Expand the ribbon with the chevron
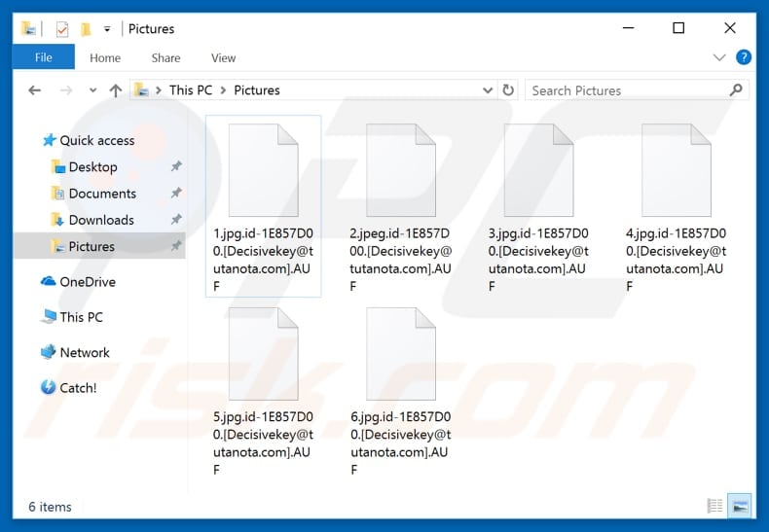The width and height of the screenshot is (769, 532). tap(719, 57)
